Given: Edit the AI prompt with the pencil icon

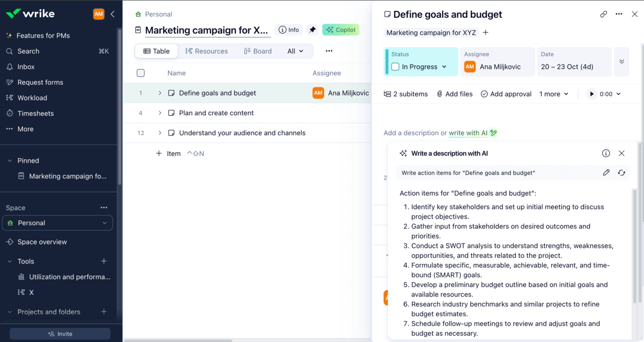Looking at the screenshot, I should (606, 172).
